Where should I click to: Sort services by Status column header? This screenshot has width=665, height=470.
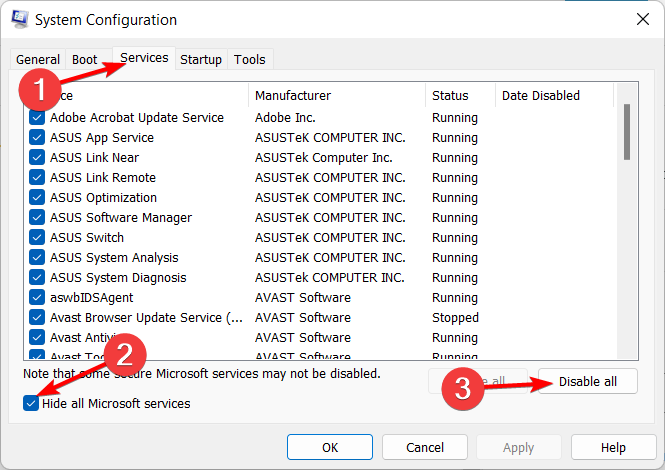pos(459,96)
